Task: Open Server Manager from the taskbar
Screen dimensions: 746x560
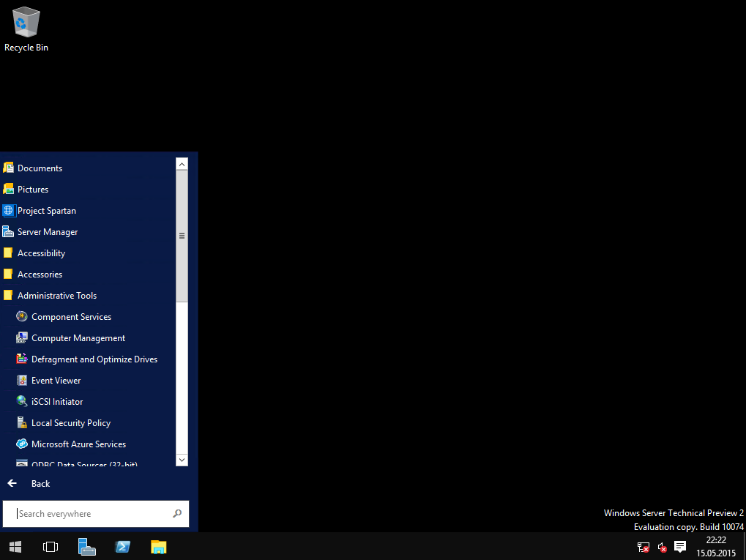Action: click(87, 547)
